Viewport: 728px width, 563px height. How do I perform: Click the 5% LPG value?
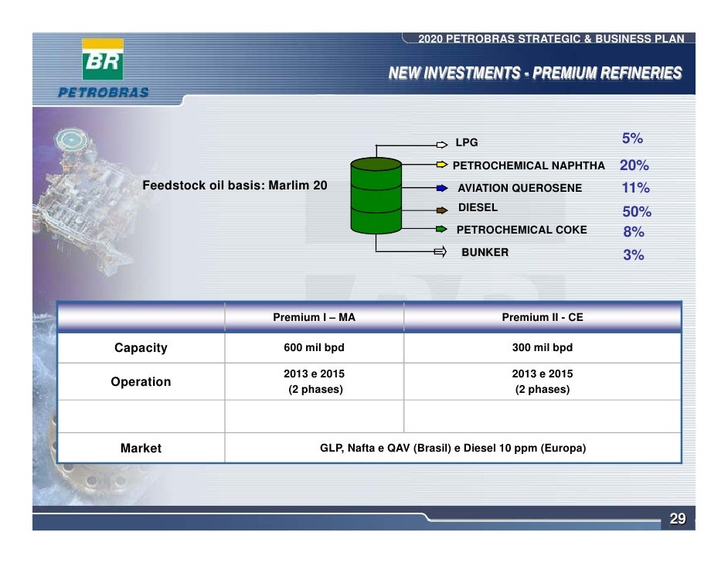(632, 138)
